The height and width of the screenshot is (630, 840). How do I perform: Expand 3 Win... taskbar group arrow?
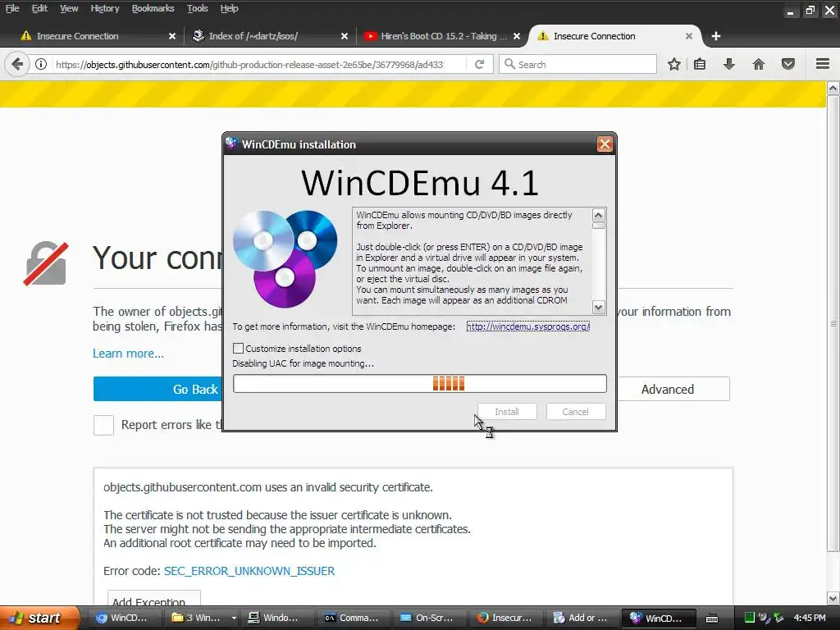pos(234,618)
